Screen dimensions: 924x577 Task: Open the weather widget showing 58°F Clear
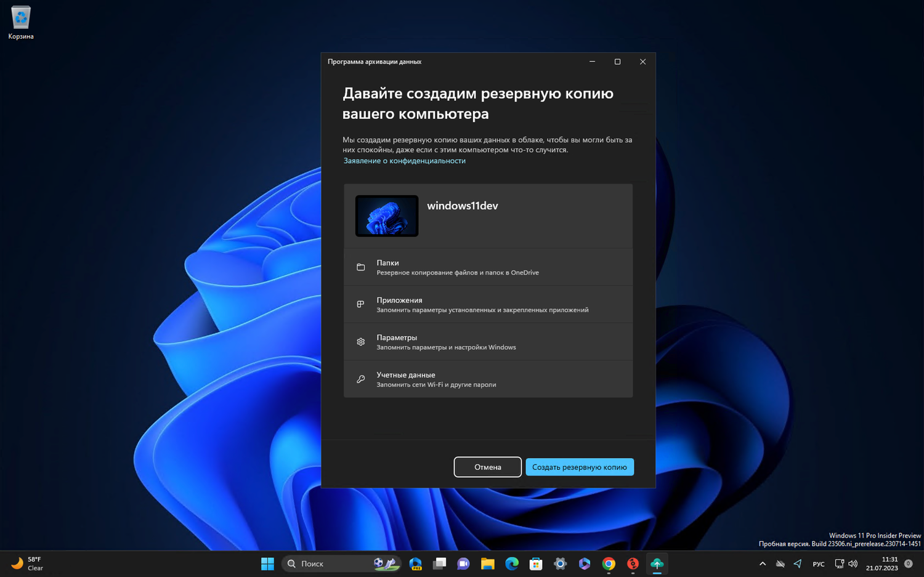click(x=28, y=563)
